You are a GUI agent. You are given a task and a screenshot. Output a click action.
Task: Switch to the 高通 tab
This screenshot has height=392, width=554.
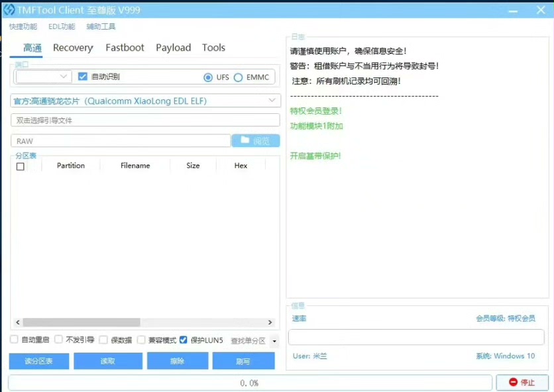tap(32, 48)
